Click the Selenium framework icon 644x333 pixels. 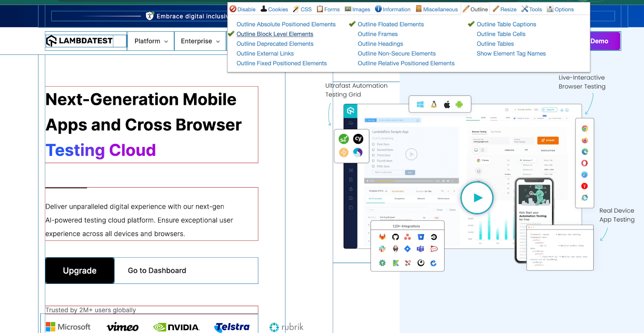344,139
